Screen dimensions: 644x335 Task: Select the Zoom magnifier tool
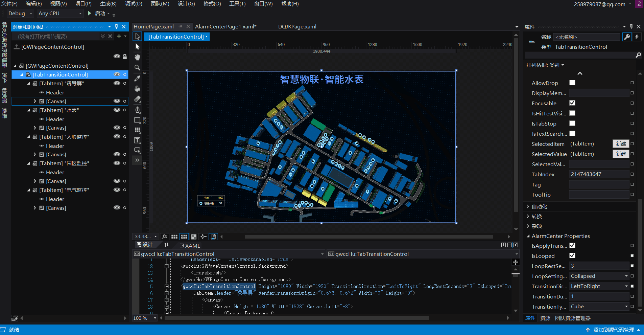[x=137, y=68]
